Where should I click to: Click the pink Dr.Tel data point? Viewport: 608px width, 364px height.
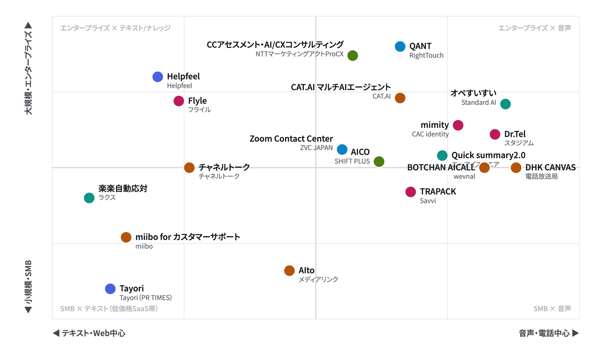495,134
